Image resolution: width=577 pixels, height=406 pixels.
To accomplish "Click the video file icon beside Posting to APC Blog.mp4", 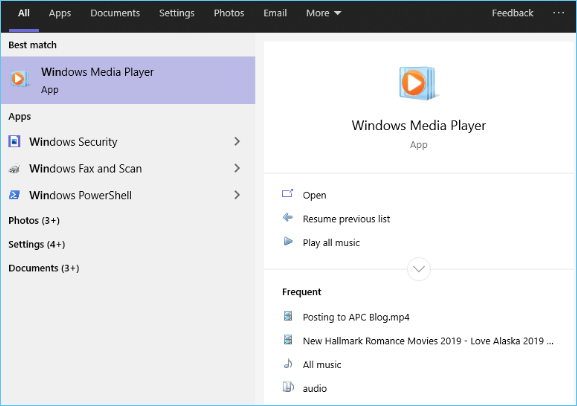I will click(x=288, y=316).
